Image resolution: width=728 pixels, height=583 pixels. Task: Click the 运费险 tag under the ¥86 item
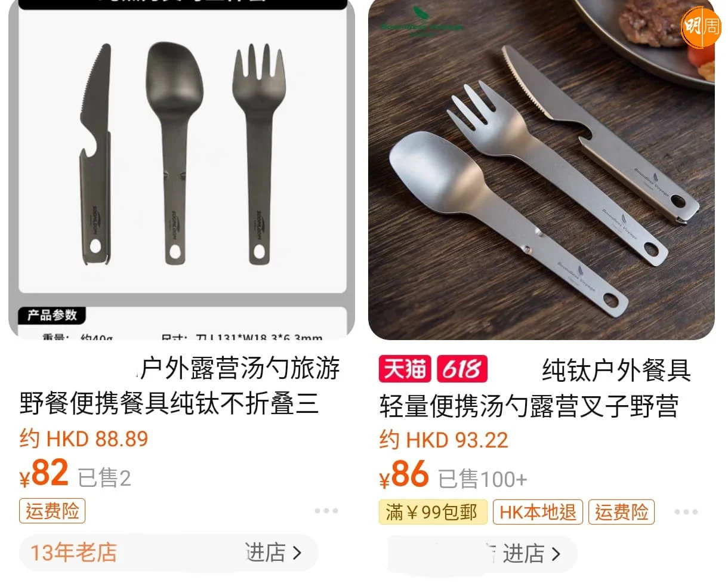coord(622,513)
